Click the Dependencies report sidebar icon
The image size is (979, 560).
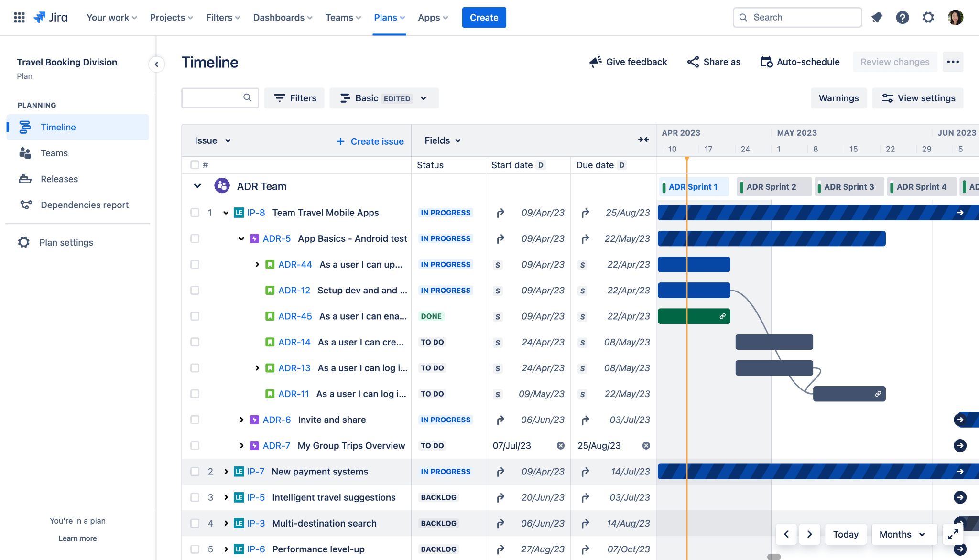[25, 205]
